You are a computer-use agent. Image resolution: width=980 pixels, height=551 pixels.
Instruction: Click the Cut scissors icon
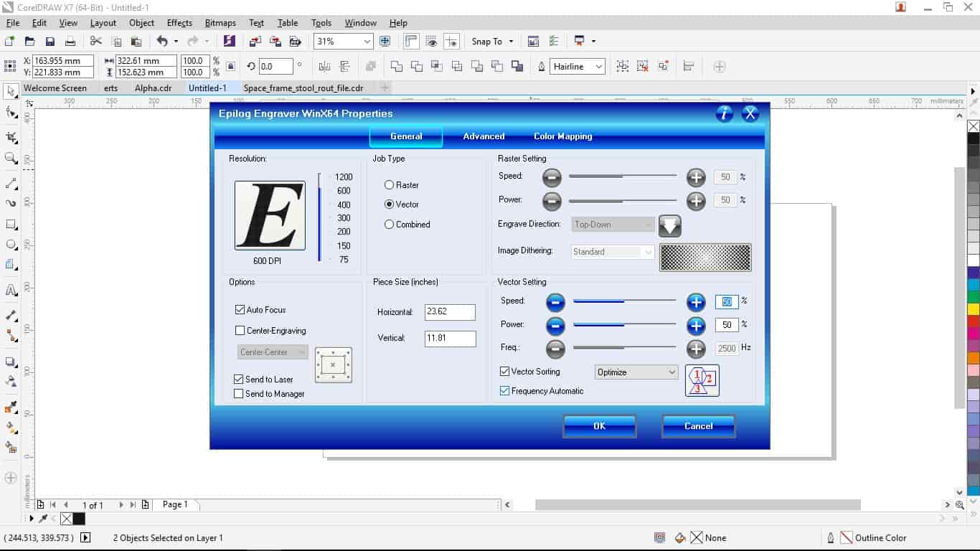coord(96,42)
